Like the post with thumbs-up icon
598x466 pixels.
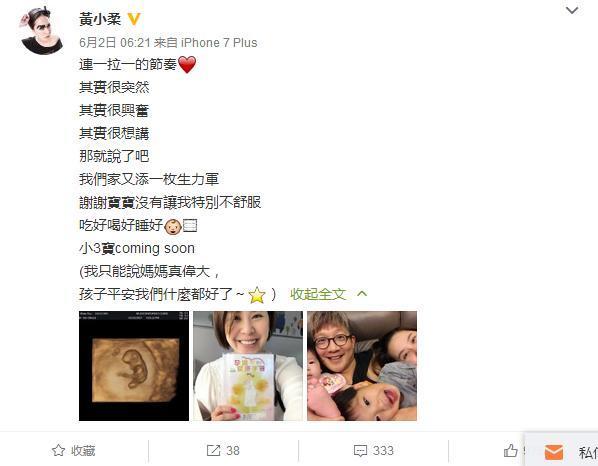(x=511, y=450)
